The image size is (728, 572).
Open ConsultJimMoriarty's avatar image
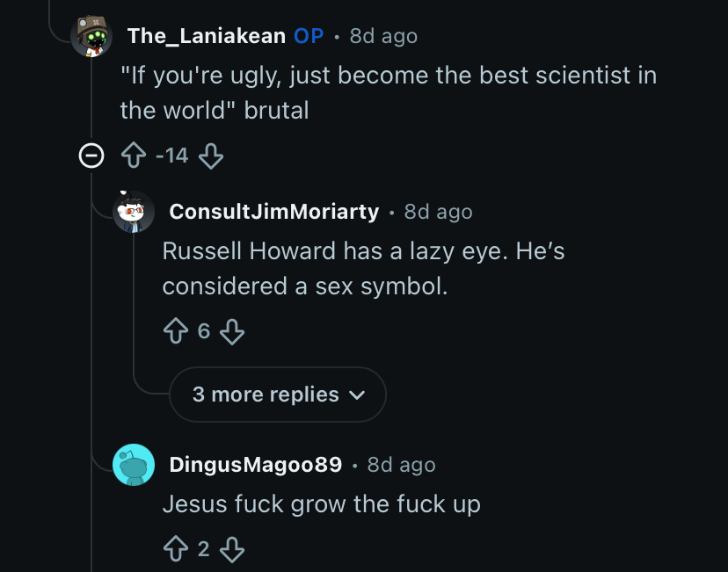[x=134, y=212]
